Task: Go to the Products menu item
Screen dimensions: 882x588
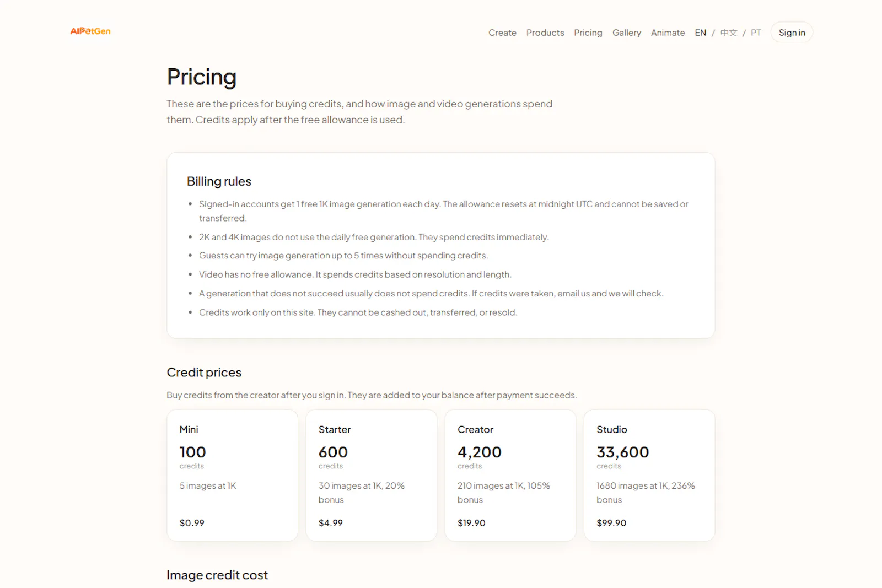Action: click(545, 33)
